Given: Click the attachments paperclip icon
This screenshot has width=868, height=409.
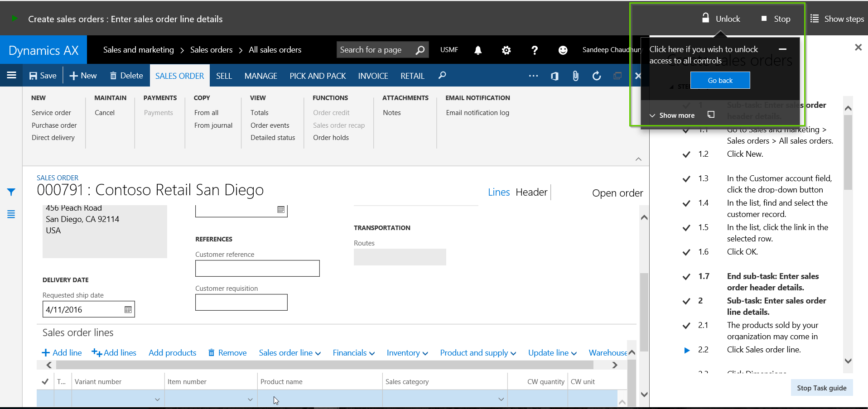Looking at the screenshot, I should [575, 76].
